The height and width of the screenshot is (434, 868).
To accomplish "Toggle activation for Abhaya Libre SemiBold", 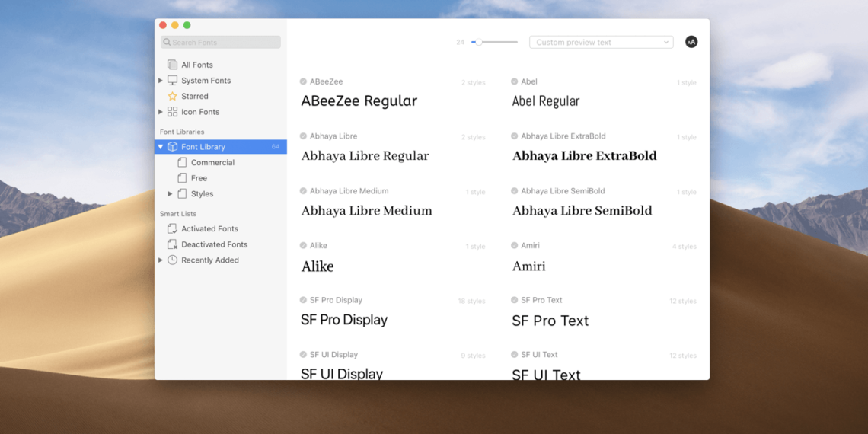I will coord(514,190).
